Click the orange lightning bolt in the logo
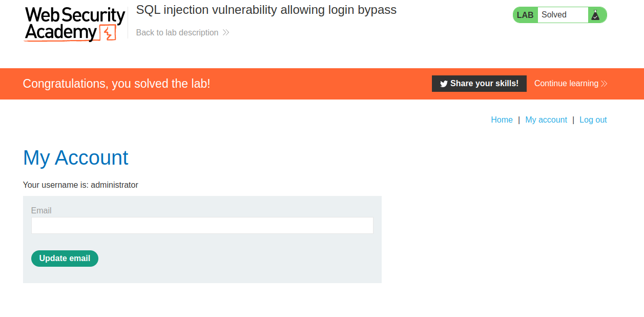The width and height of the screenshot is (644, 317). [108, 33]
